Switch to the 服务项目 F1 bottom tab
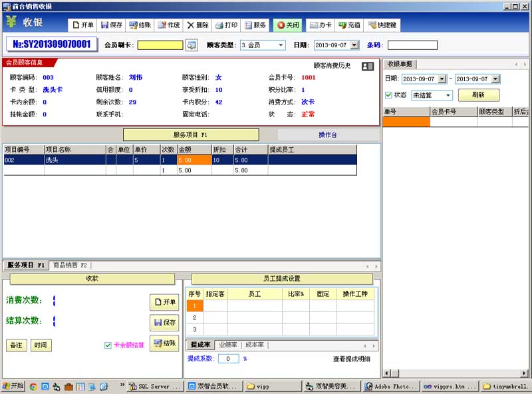Viewport: 532px width, 394px height. pyautogui.click(x=26, y=266)
